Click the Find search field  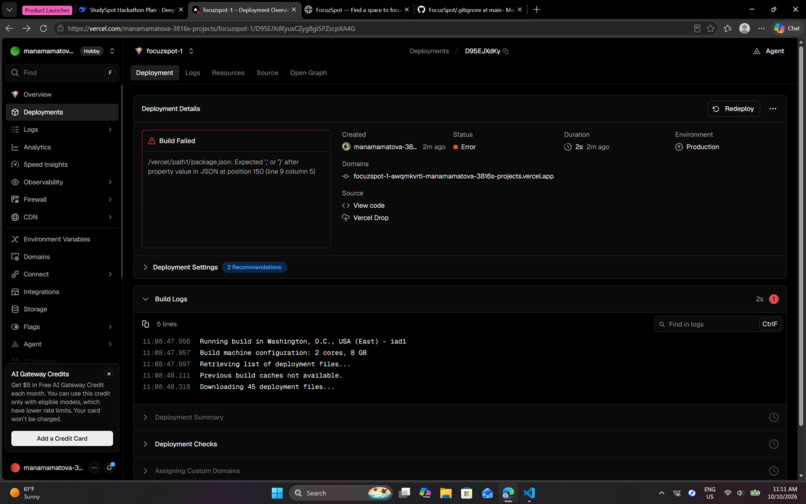tap(62, 73)
